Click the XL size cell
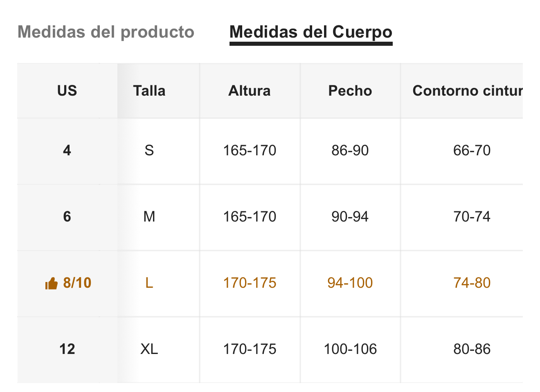The height and width of the screenshot is (392, 540). (149, 349)
